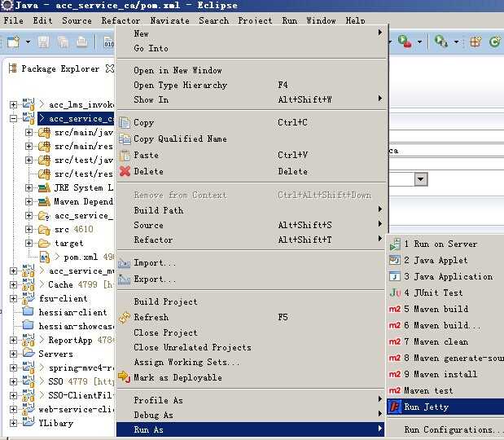Click the Search toolbar icon with flashlight

[441, 42]
